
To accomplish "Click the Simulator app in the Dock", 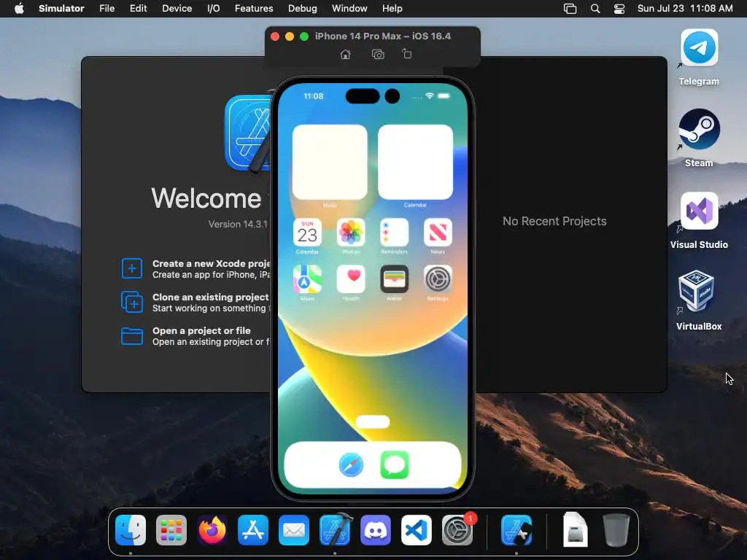I will tap(516, 530).
